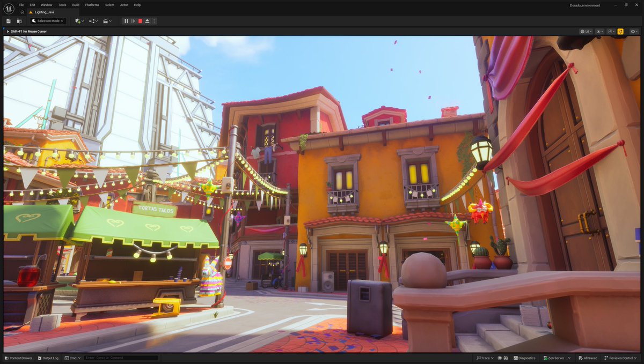Pause the running play session
Image resolution: width=644 pixels, height=364 pixels.
coord(126,21)
